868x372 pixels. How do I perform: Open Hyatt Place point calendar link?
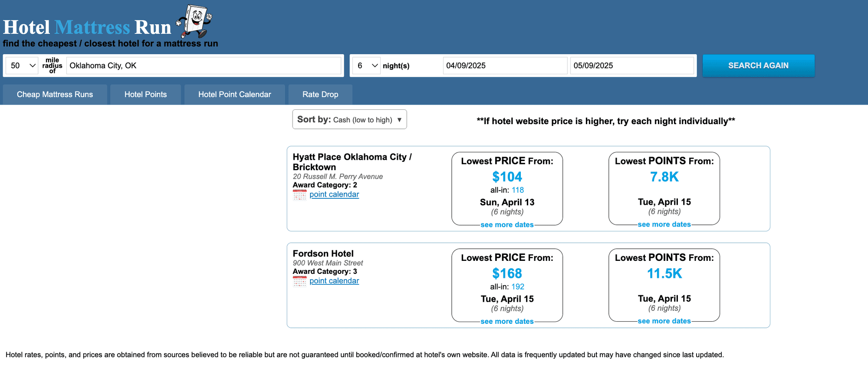coord(334,194)
